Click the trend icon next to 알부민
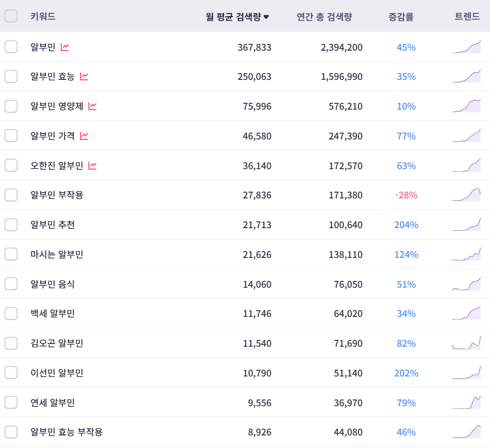 tap(65, 48)
